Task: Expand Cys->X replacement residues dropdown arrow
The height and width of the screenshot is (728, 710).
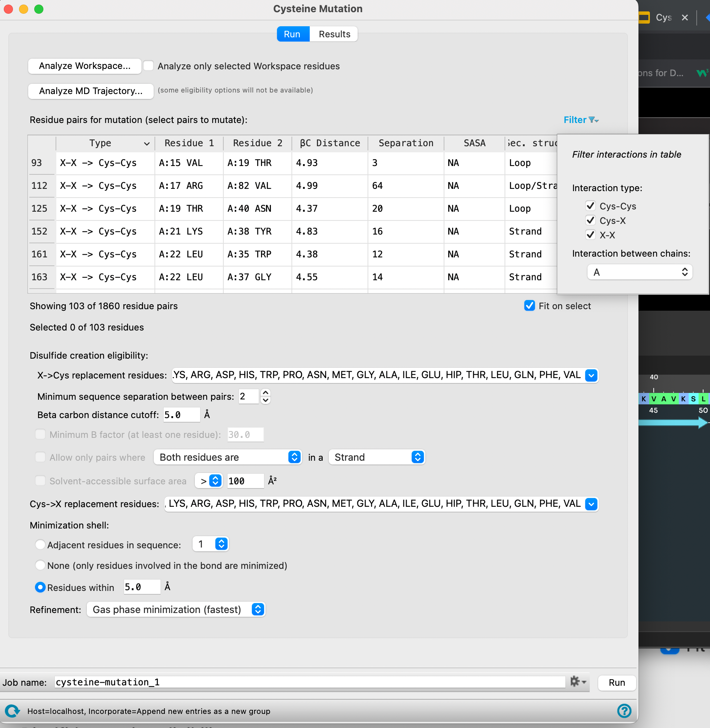Action: [x=591, y=504]
